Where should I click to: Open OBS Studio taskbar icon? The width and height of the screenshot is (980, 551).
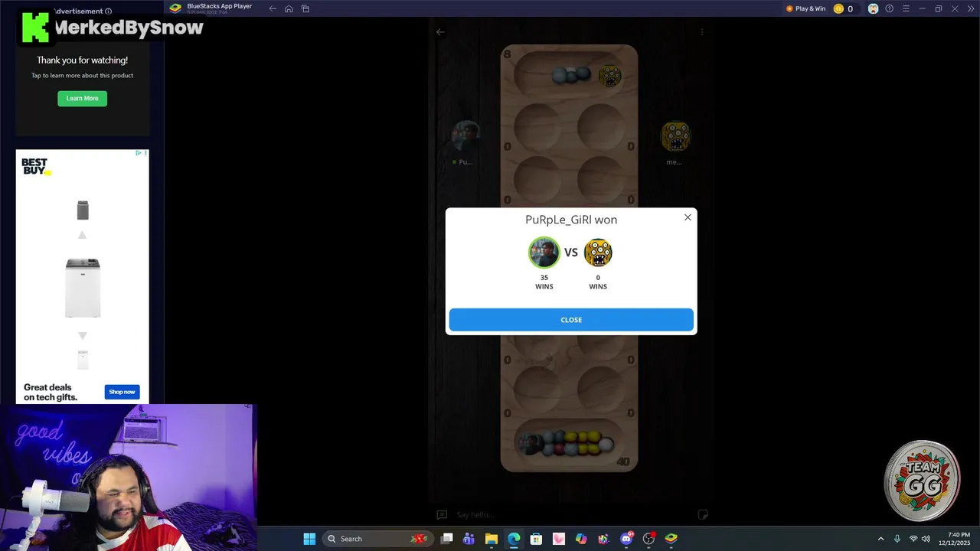click(649, 539)
